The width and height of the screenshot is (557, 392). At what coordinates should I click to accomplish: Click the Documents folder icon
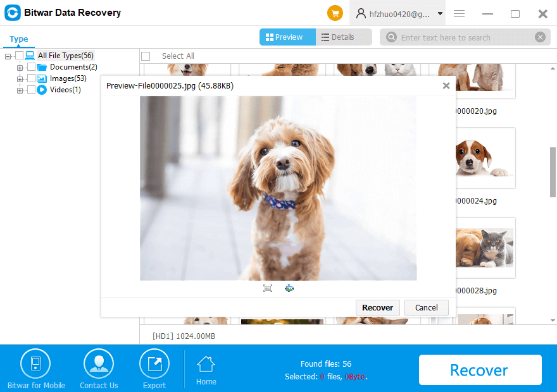click(42, 67)
